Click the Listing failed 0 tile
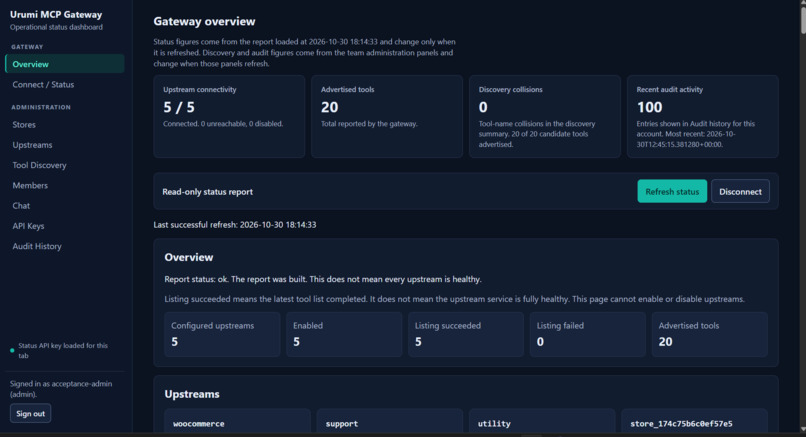This screenshot has width=806, height=437. (x=588, y=334)
